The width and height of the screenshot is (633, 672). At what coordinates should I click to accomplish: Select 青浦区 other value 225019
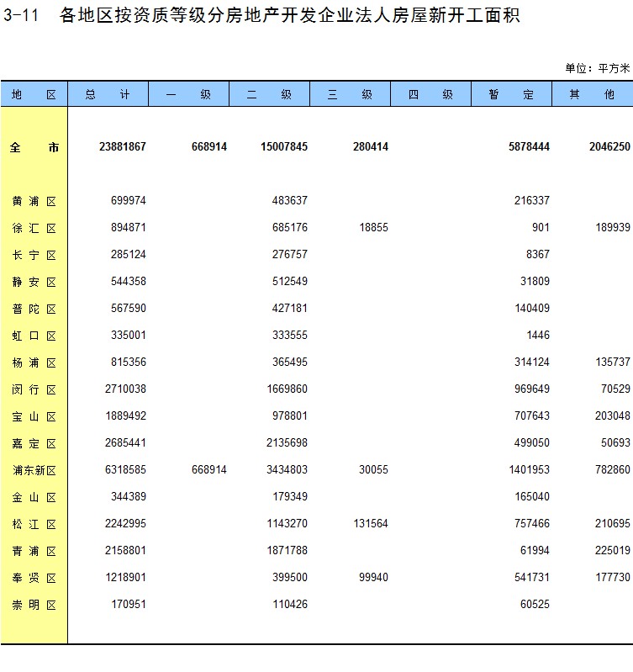(611, 551)
